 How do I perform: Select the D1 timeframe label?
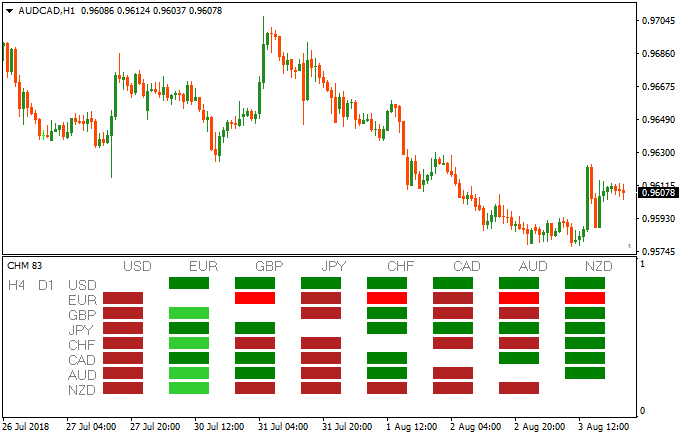[46, 285]
